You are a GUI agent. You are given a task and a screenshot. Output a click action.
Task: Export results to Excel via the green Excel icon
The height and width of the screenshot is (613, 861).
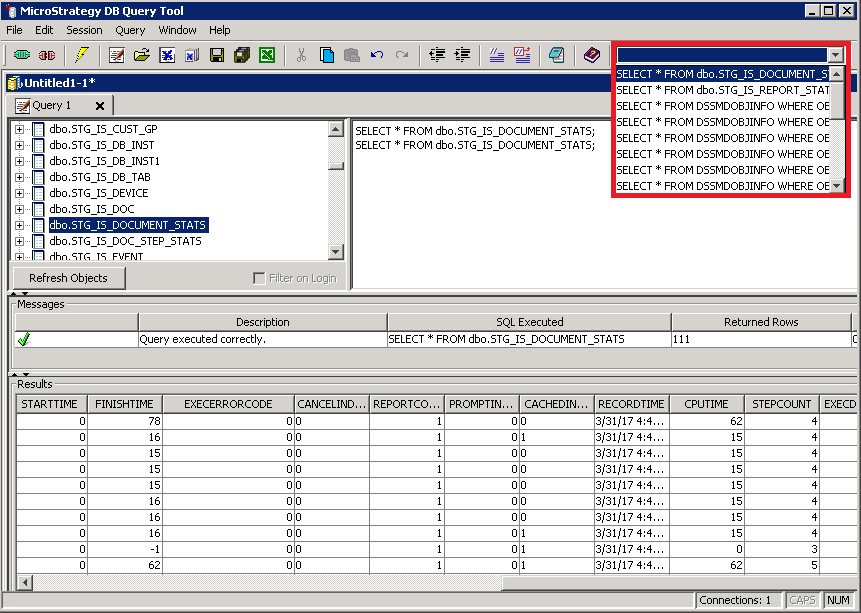[267, 56]
